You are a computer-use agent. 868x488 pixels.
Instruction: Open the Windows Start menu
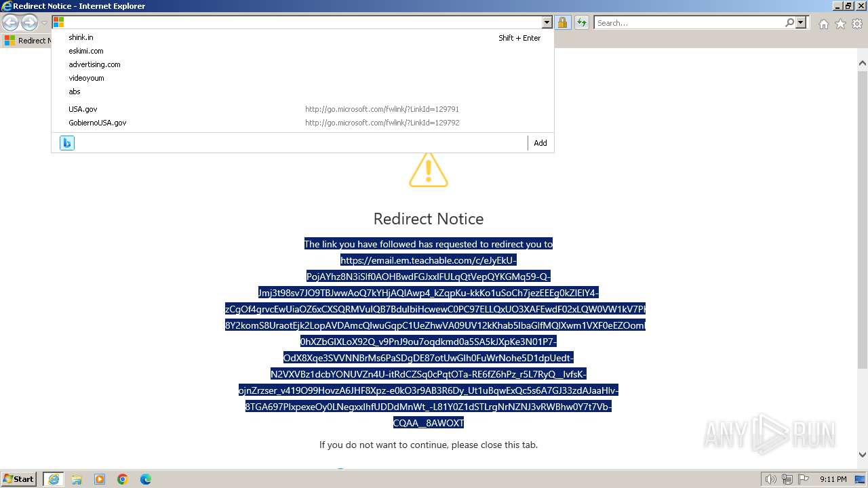click(19, 479)
